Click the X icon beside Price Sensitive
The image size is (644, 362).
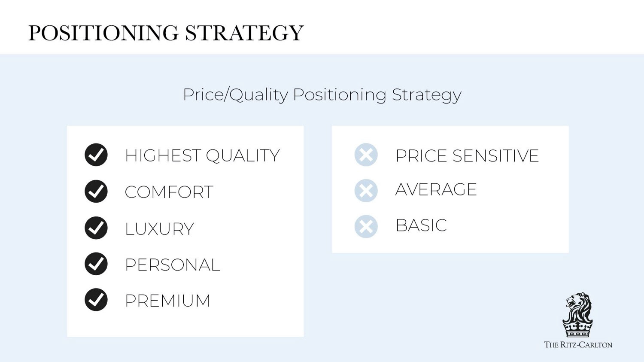[366, 155]
